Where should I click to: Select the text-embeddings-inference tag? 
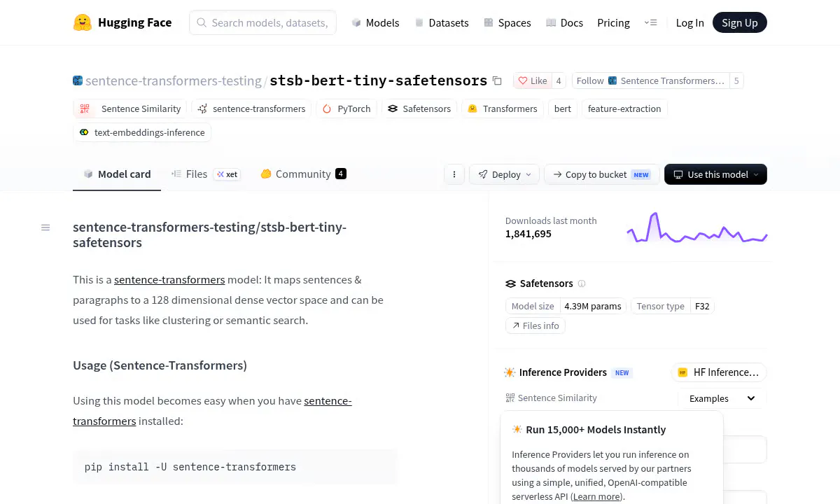pyautogui.click(x=142, y=132)
